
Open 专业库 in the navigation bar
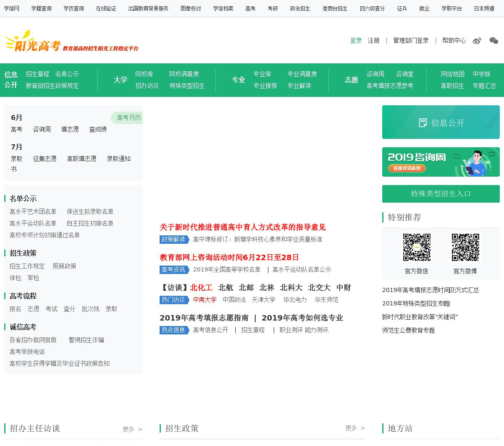[x=262, y=74]
